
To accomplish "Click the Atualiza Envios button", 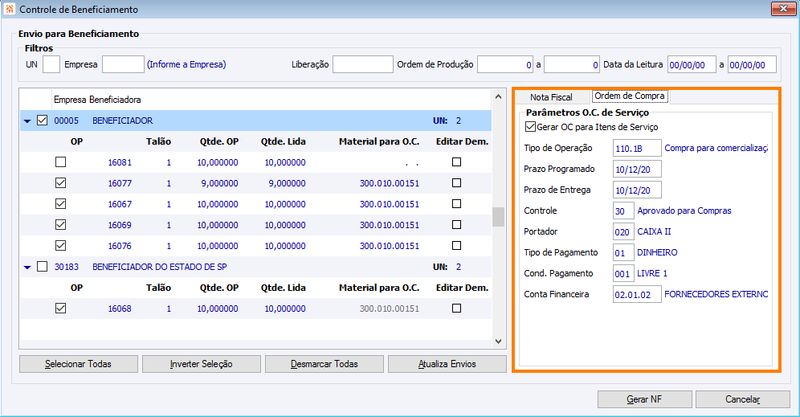I will tap(447, 364).
